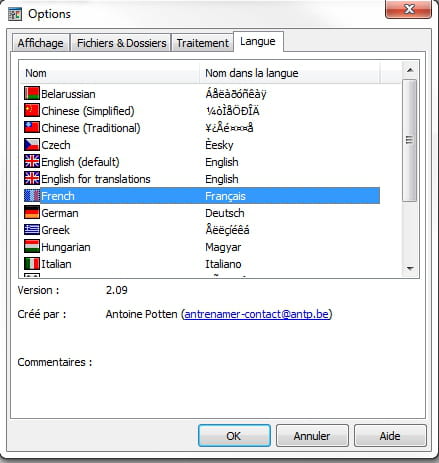Click the Hungarian flag icon
The width and height of the screenshot is (439, 463).
tap(32, 247)
